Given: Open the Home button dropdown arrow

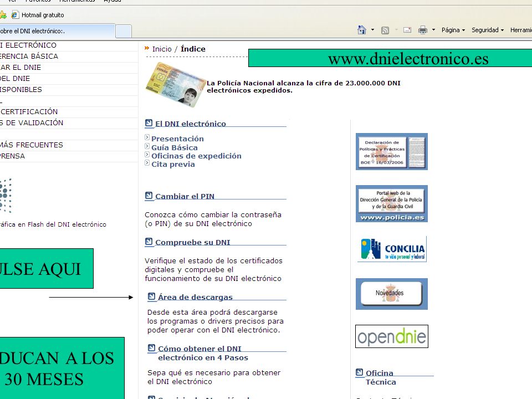Looking at the screenshot, I should (372, 30).
